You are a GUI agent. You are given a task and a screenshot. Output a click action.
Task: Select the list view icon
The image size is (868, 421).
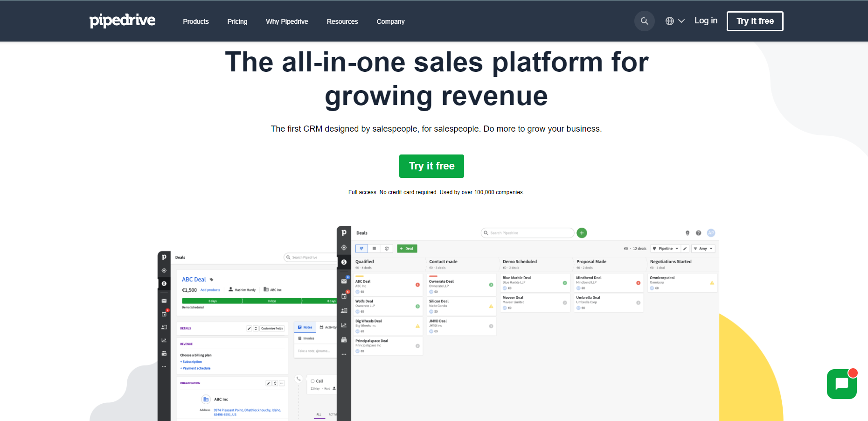click(x=374, y=249)
